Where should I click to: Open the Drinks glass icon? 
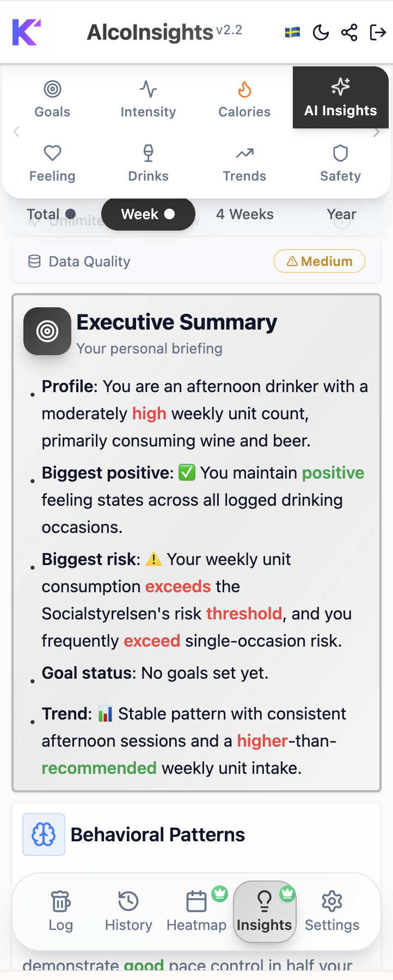point(148,153)
